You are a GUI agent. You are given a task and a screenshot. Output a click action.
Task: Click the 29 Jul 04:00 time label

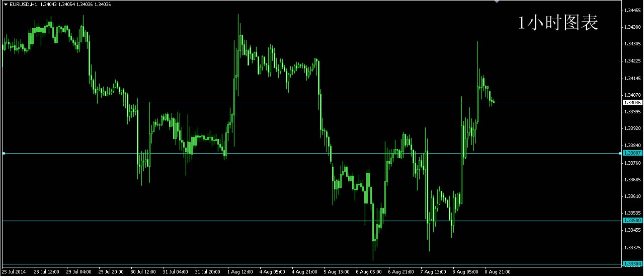coord(78,272)
